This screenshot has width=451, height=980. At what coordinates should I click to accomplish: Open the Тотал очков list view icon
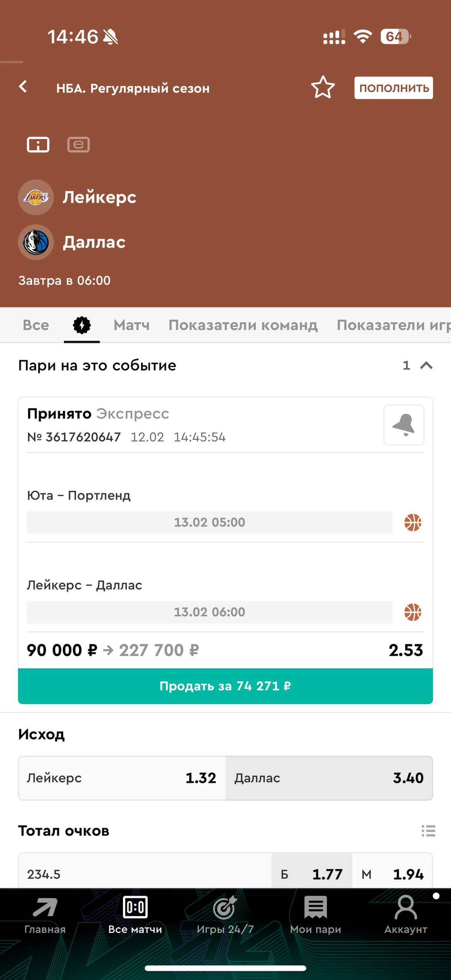(428, 831)
